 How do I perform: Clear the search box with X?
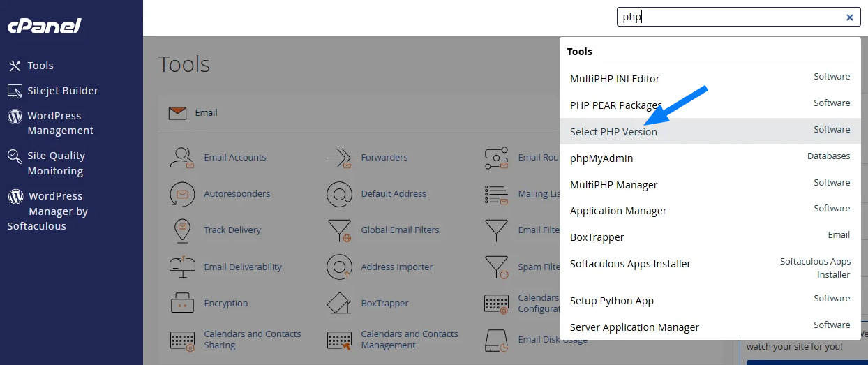pos(849,17)
